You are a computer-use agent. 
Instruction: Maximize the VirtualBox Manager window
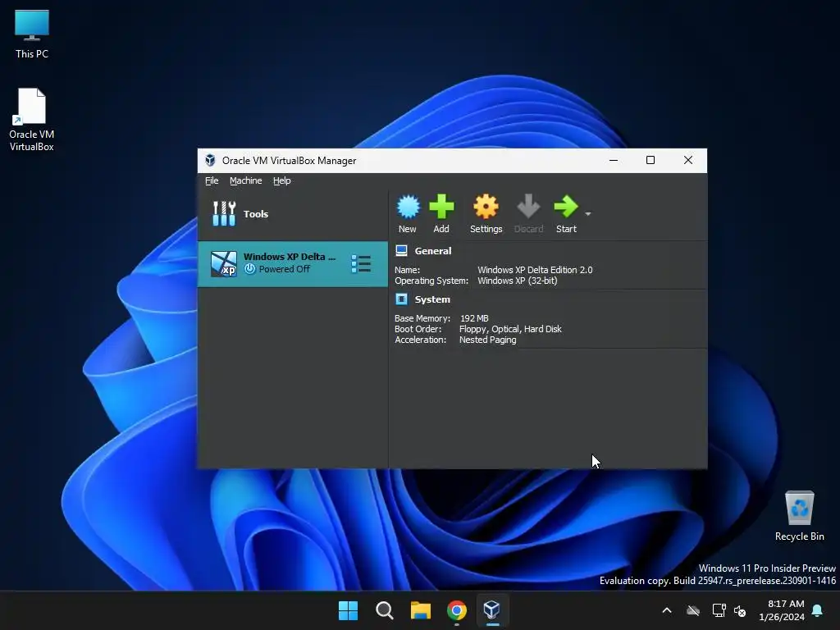click(651, 160)
